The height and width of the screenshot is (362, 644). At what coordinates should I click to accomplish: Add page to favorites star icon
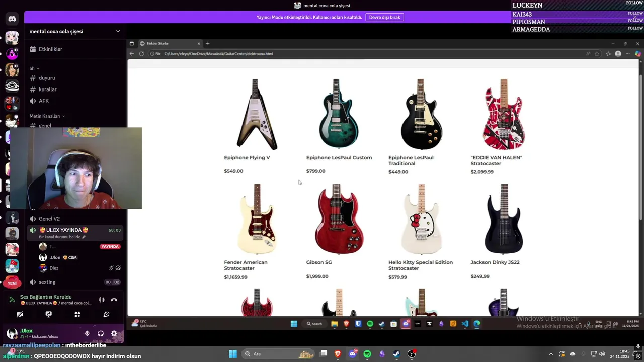(597, 54)
